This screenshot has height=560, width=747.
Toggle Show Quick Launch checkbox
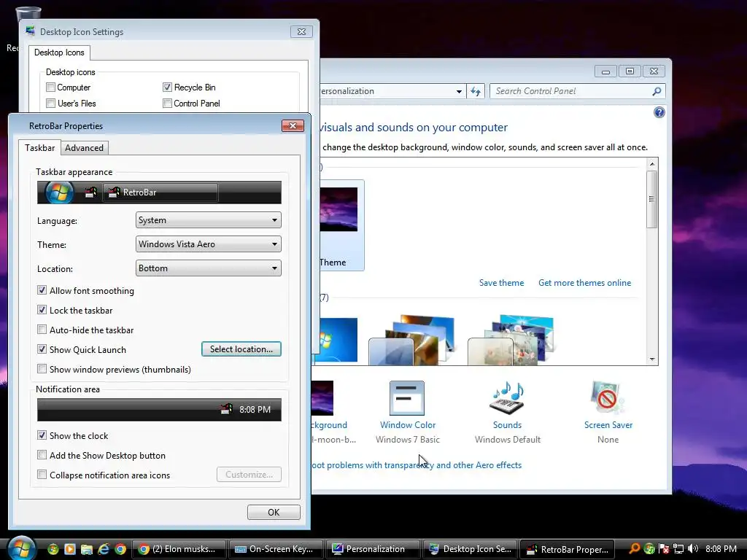point(42,349)
